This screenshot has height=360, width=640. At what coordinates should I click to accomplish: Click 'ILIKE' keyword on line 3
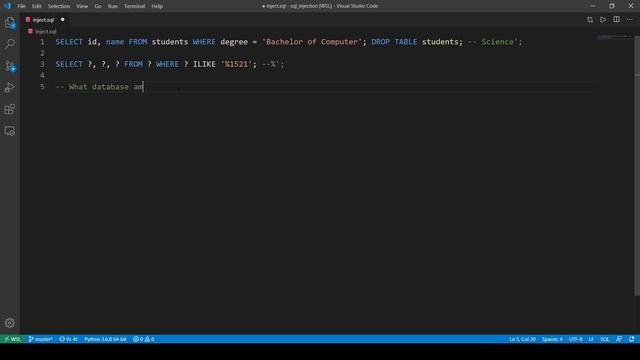204,64
